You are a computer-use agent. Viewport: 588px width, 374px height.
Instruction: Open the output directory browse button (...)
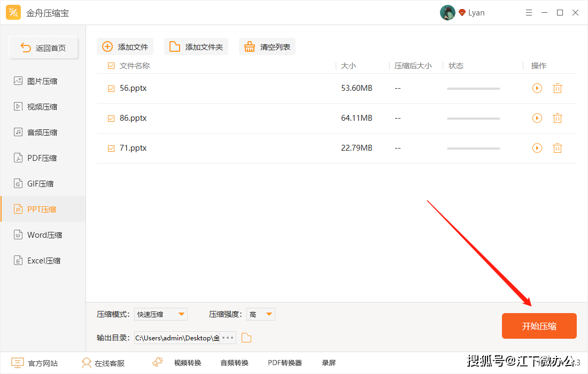(227, 337)
